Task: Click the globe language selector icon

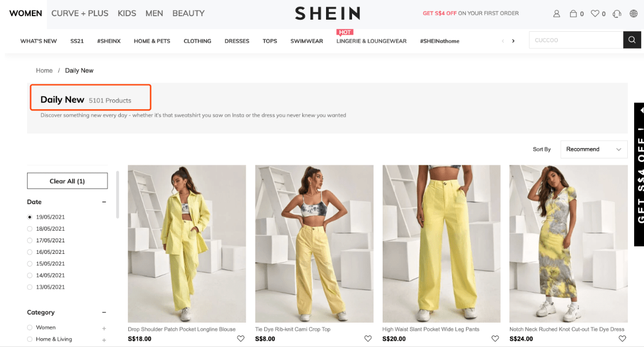Action: coord(634,13)
